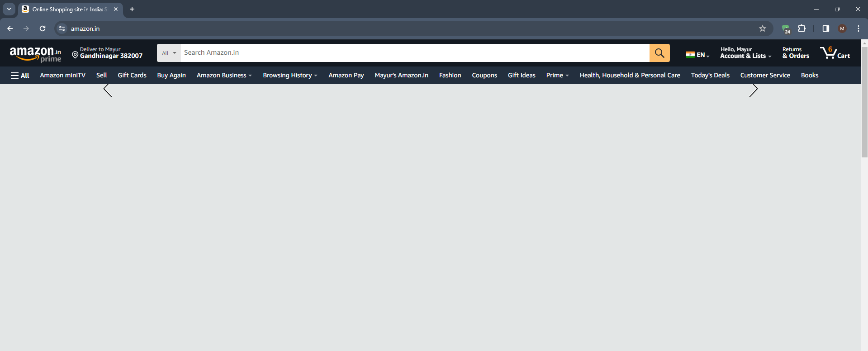Screen dimensions: 868x351
Task: Select Amazon miniTV in navigation bar
Action: (62, 76)
